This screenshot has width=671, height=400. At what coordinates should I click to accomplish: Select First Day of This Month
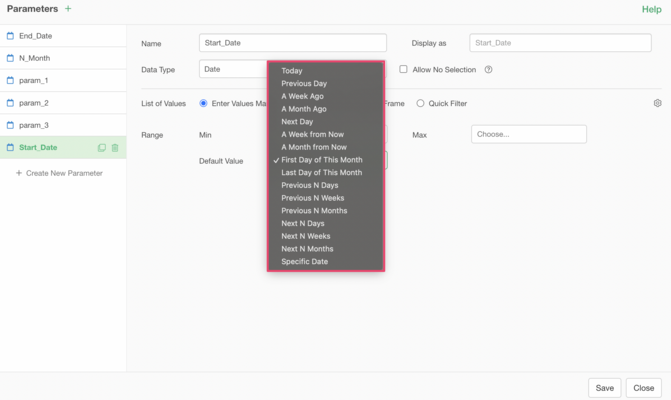tap(326, 160)
